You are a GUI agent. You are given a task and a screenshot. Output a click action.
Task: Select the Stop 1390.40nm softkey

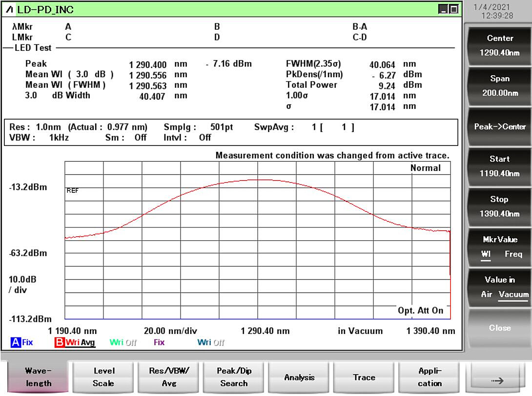pos(500,206)
